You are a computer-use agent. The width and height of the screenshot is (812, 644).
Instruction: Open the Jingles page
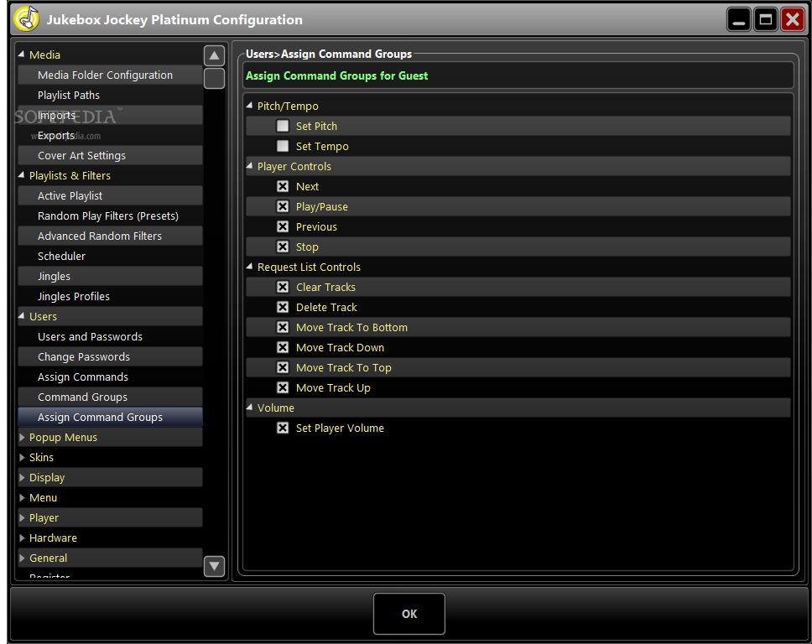(110, 277)
